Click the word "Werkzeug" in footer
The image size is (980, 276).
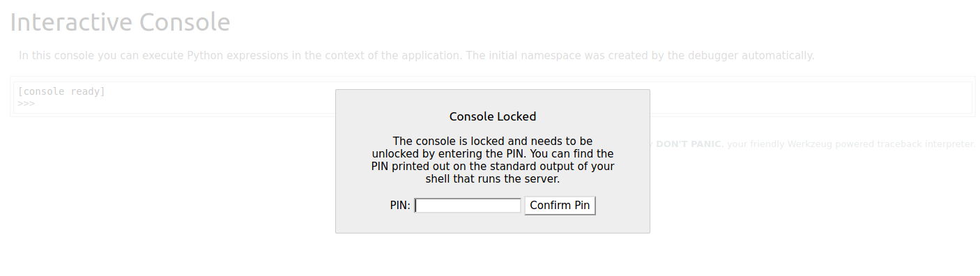[809, 144]
